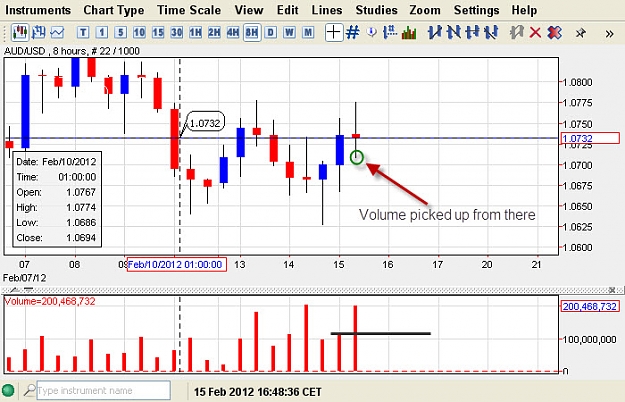Click the AUD/USD chart title text

coord(72,51)
